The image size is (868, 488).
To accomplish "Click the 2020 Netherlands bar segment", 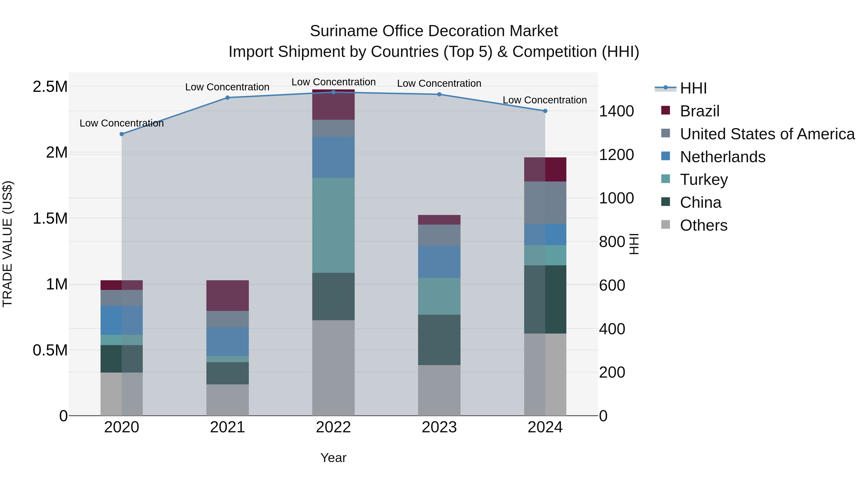I will 122,320.
